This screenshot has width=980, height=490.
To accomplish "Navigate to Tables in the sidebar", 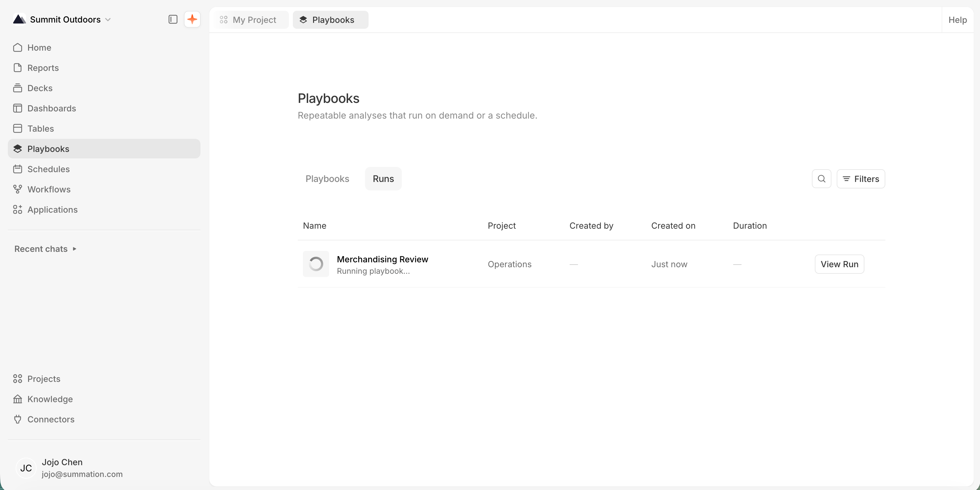I will point(104,128).
